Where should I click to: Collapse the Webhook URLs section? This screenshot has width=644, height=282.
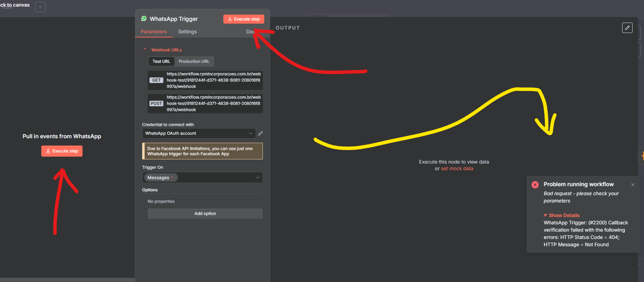tap(145, 49)
